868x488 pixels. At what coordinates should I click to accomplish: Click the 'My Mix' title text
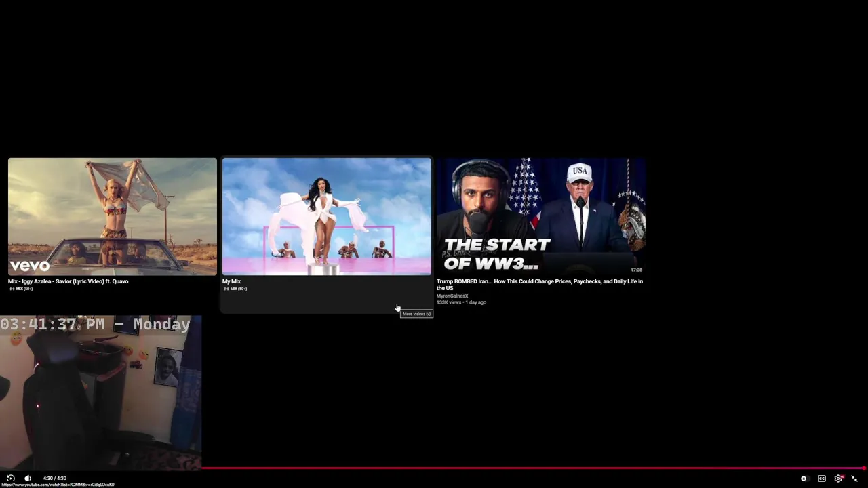[231, 281]
